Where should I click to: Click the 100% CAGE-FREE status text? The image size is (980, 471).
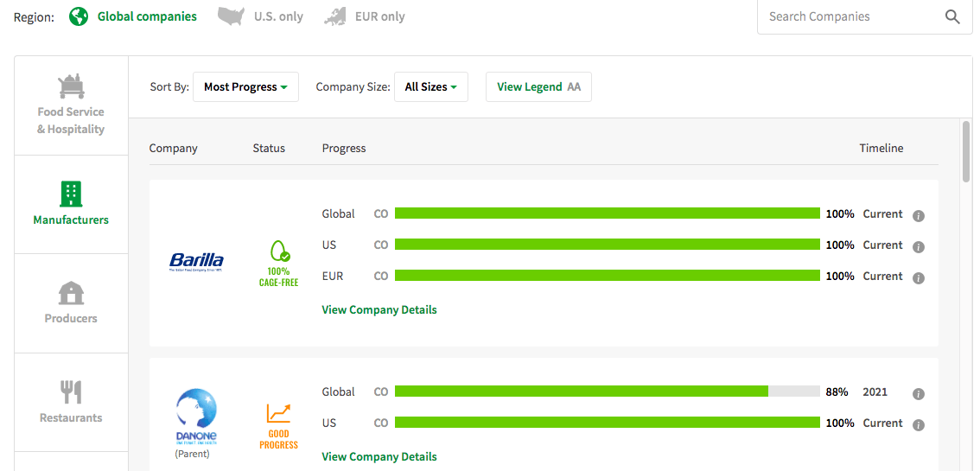pyautogui.click(x=279, y=277)
